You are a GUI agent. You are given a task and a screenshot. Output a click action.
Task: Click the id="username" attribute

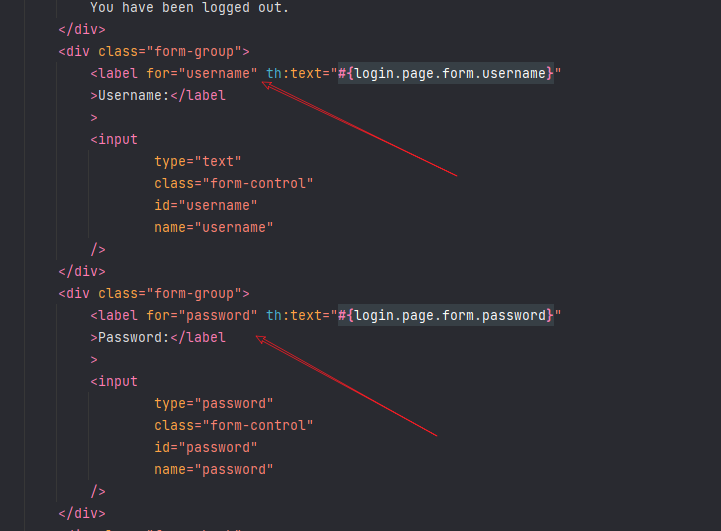(x=206, y=206)
